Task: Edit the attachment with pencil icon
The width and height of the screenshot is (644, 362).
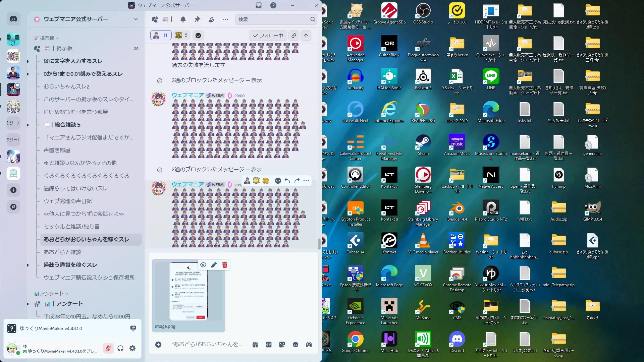Action: coord(214,265)
